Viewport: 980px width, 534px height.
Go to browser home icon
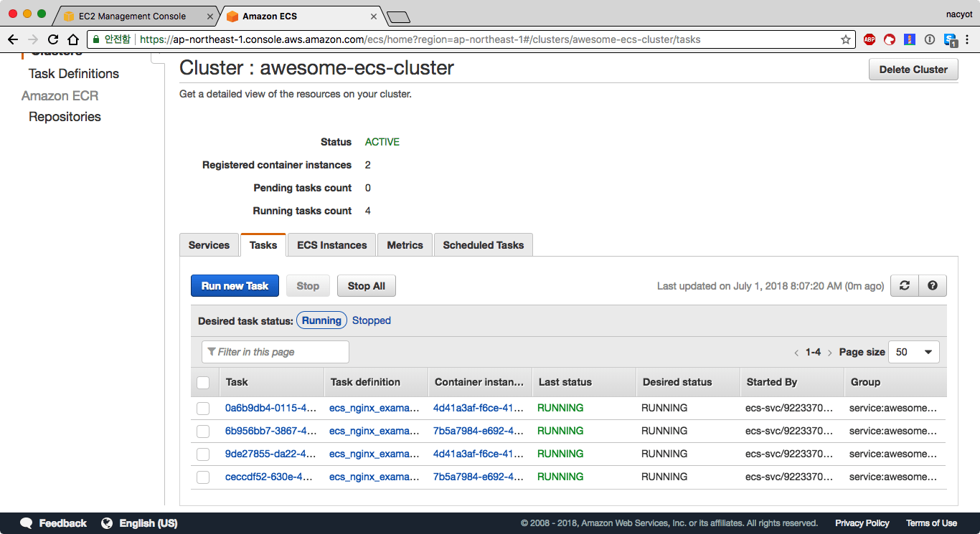click(x=73, y=39)
